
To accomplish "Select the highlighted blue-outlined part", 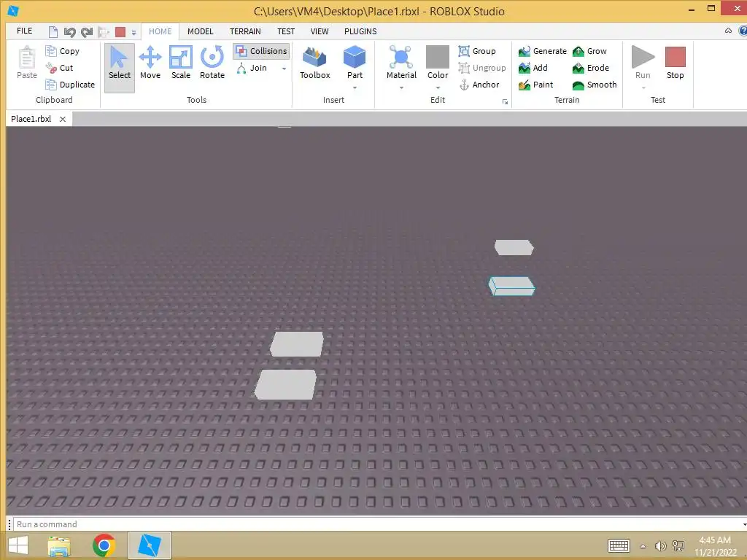I will pyautogui.click(x=511, y=286).
